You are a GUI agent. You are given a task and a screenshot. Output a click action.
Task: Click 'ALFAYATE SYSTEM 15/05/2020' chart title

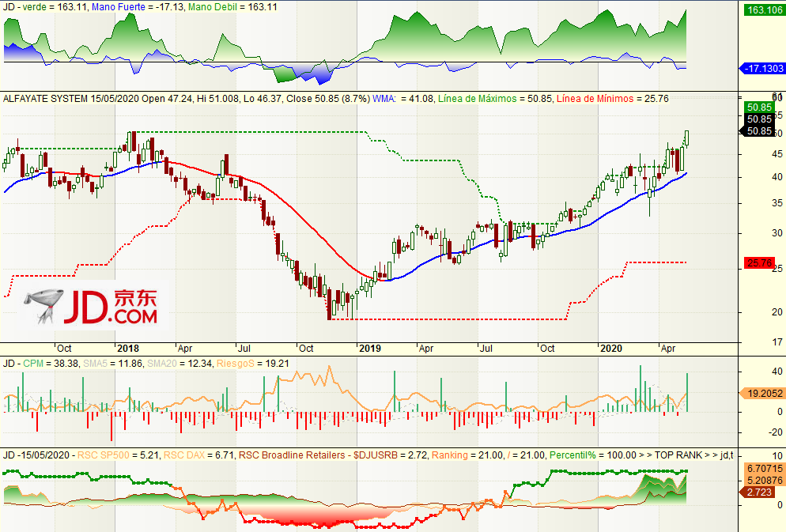(70, 99)
